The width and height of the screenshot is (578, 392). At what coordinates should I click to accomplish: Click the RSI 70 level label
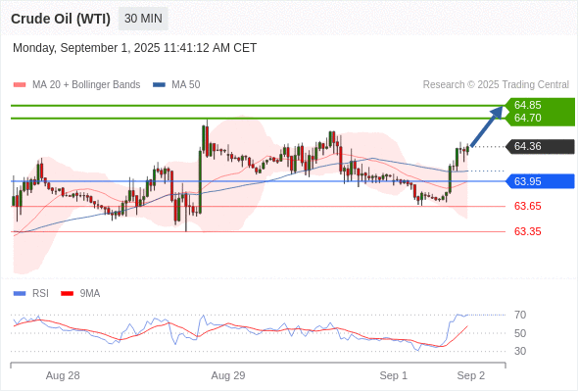(520, 315)
